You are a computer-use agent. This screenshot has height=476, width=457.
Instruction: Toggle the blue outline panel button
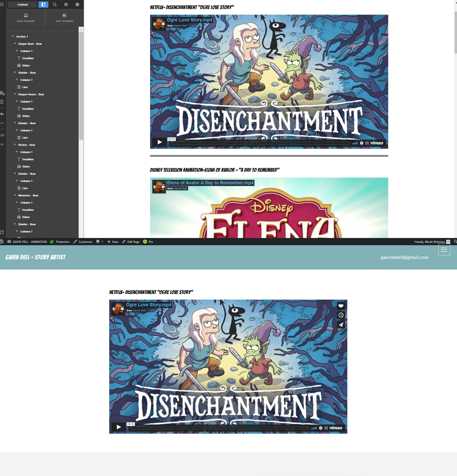(x=44, y=5)
